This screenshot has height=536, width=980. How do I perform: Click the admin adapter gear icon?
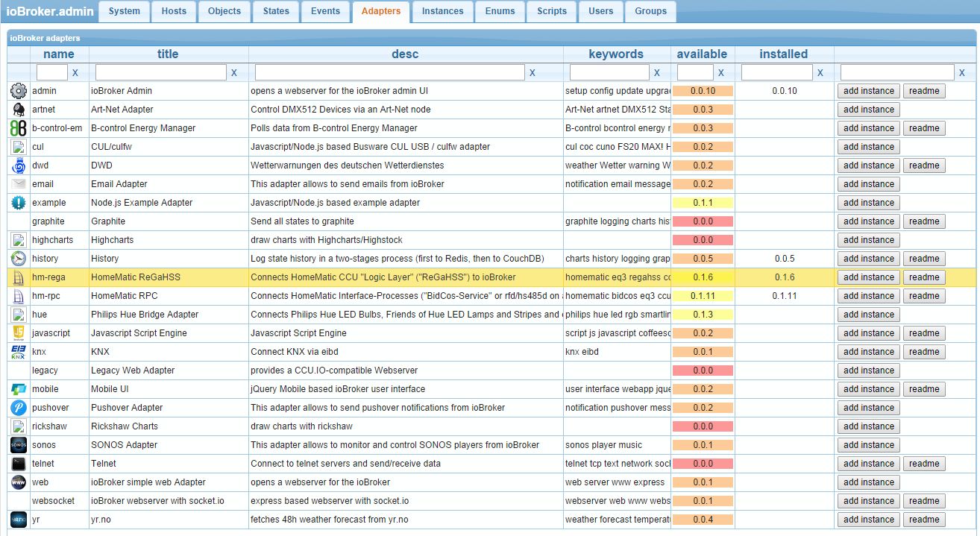click(19, 91)
